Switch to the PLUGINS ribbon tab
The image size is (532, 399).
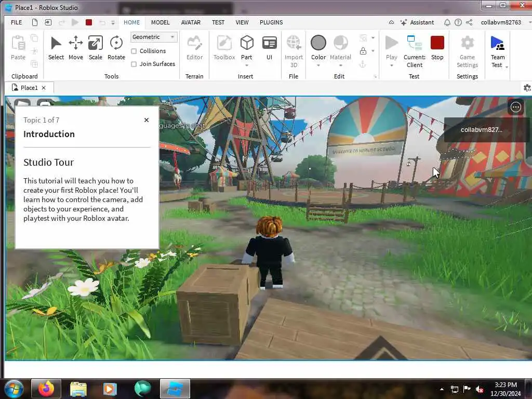click(271, 22)
